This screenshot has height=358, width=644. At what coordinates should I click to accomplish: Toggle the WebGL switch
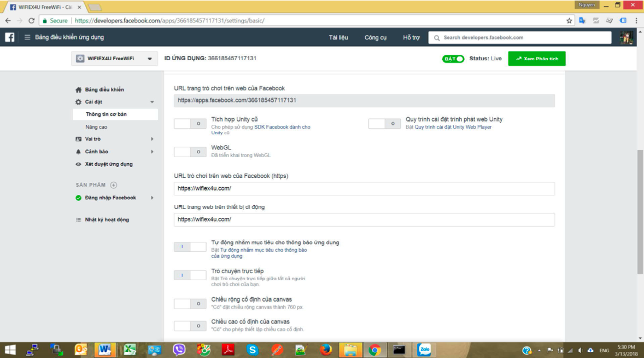tap(190, 152)
